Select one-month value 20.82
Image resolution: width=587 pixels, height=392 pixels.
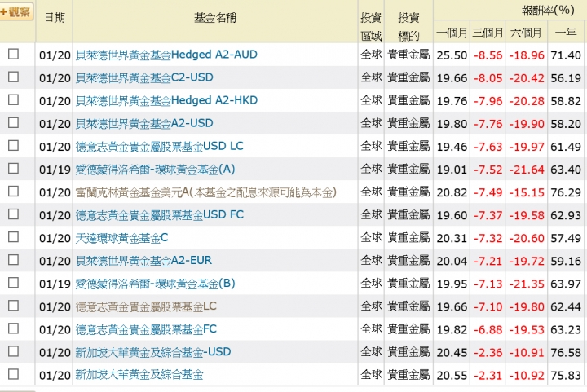[452, 192]
